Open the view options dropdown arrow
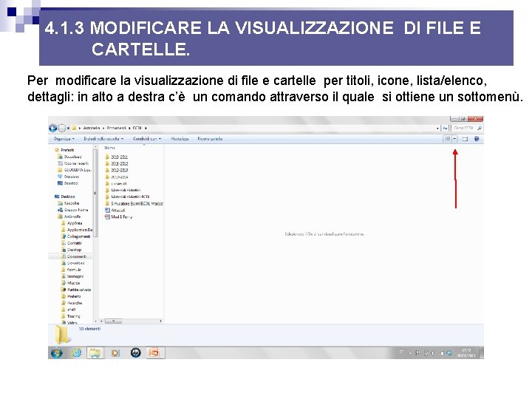The image size is (532, 399). [454, 139]
